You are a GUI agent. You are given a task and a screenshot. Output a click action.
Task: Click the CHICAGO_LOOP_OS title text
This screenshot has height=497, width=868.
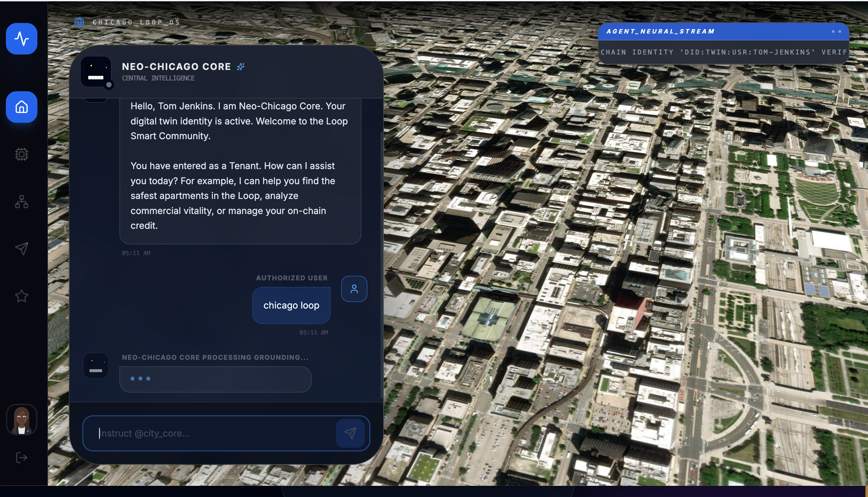click(136, 22)
